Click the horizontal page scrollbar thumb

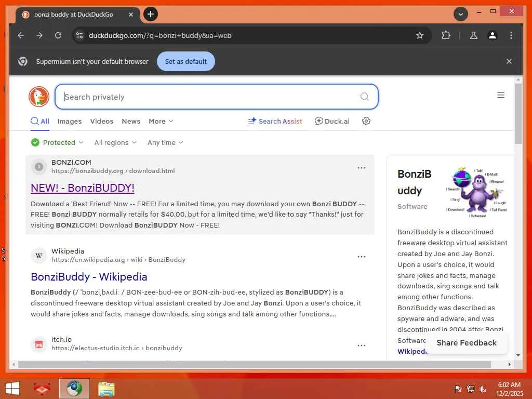point(255,364)
